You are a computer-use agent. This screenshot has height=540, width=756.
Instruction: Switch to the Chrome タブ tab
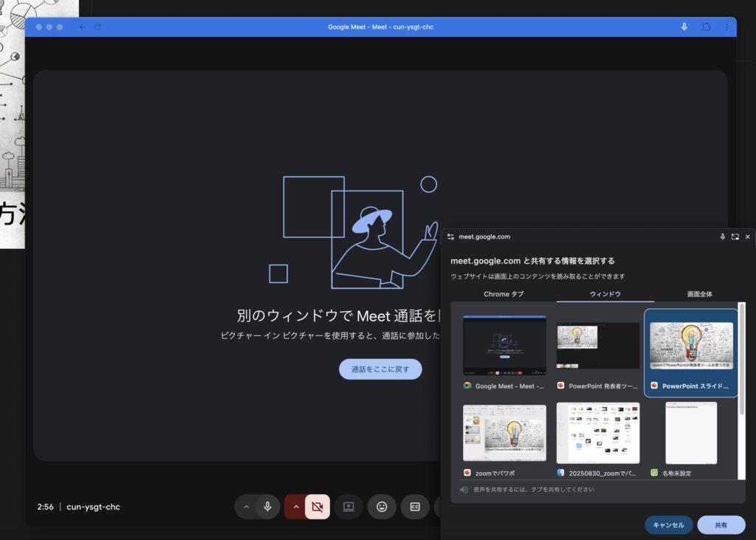click(x=504, y=294)
